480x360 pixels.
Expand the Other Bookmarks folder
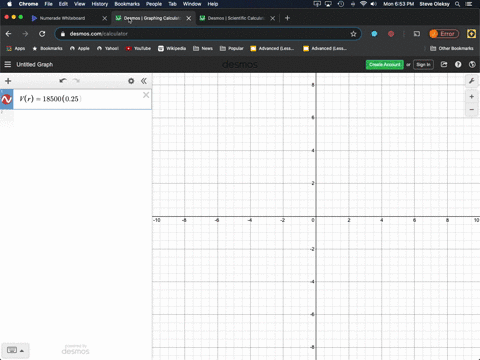click(x=452, y=48)
